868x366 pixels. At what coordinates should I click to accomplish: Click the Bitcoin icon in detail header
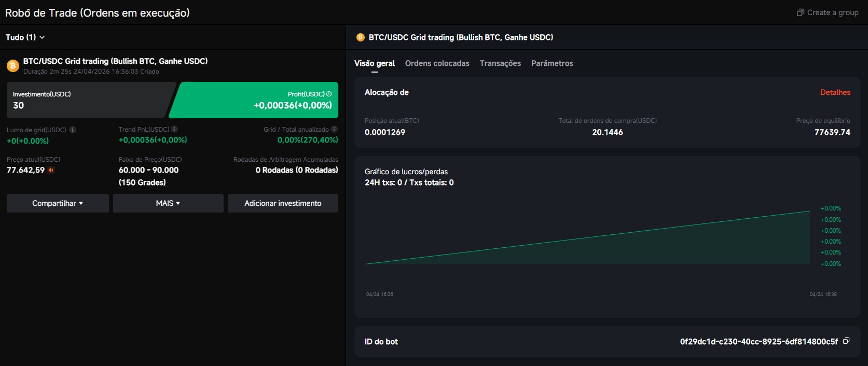coord(361,37)
